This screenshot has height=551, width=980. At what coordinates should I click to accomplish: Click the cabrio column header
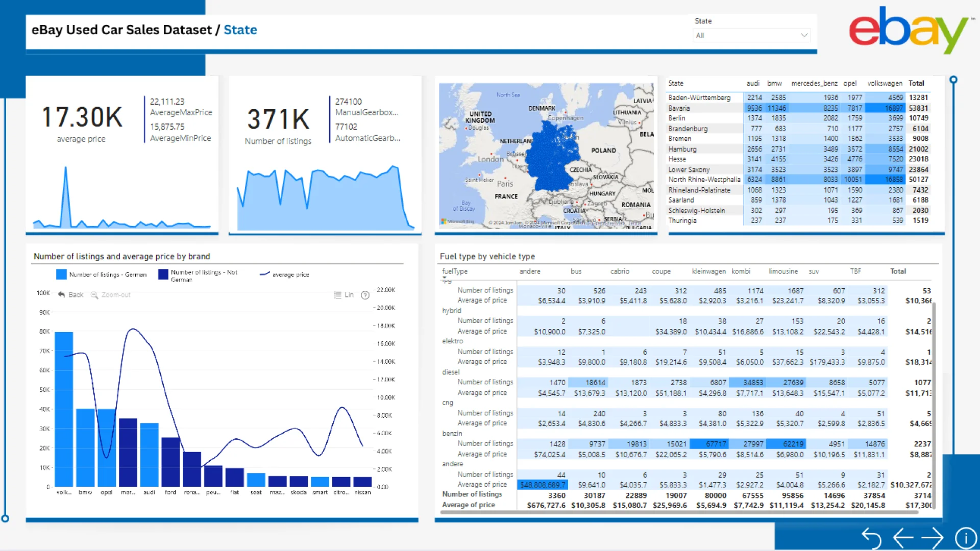click(620, 271)
